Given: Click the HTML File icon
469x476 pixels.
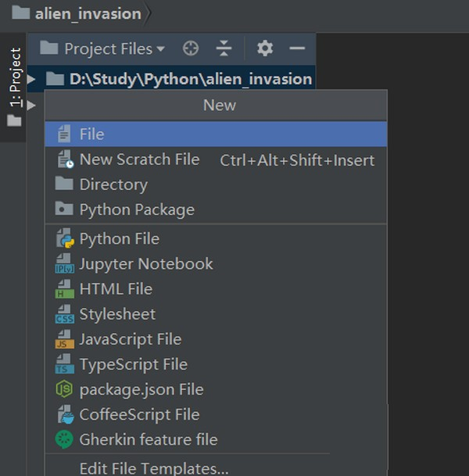Looking at the screenshot, I should [64, 289].
